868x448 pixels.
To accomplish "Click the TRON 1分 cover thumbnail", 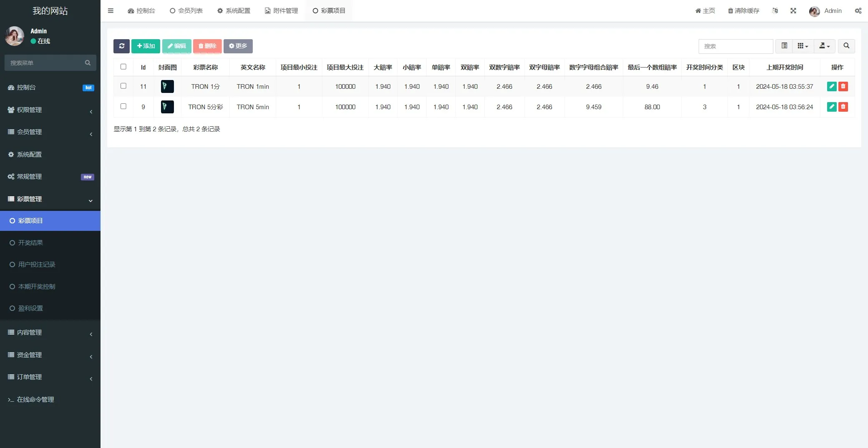I will click(167, 86).
